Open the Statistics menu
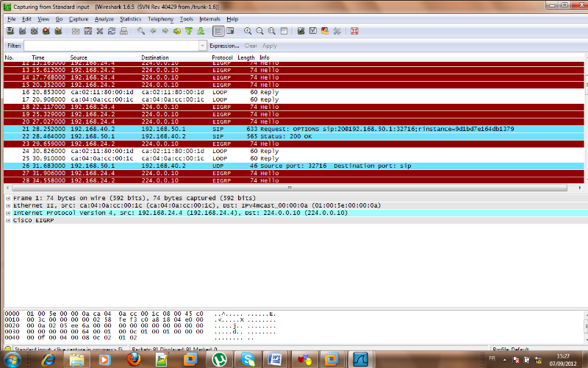The width and height of the screenshot is (588, 368). (131, 18)
